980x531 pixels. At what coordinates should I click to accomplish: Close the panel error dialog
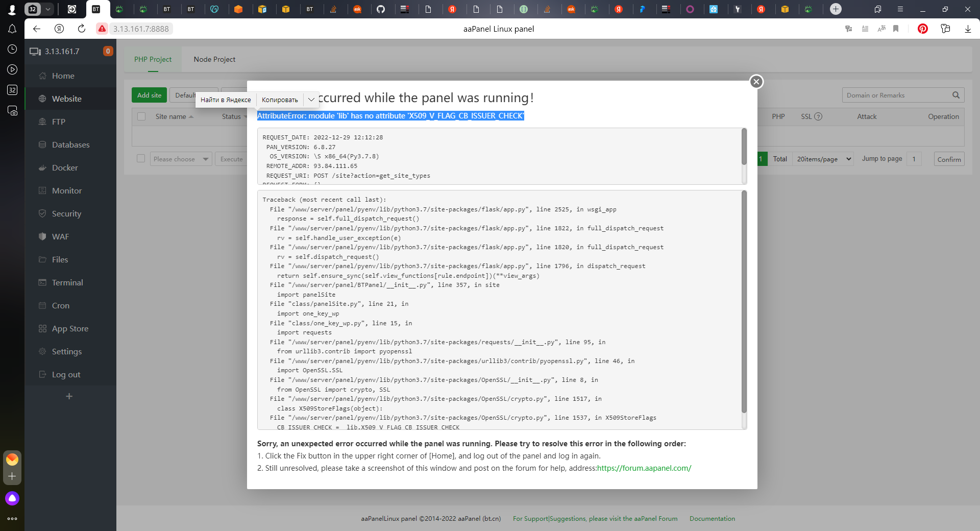pyautogui.click(x=756, y=82)
